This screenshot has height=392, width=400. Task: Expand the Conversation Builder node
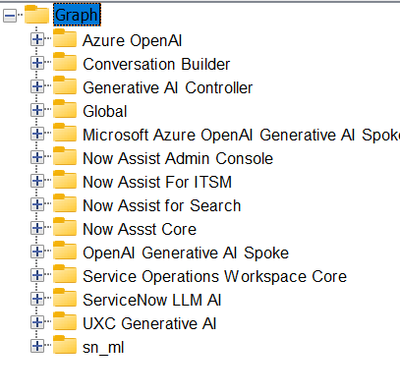click(x=37, y=63)
